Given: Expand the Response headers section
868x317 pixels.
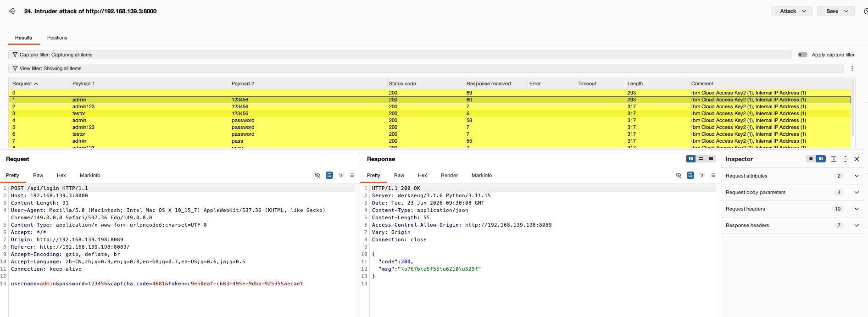Looking at the screenshot, I should pyautogui.click(x=792, y=225).
